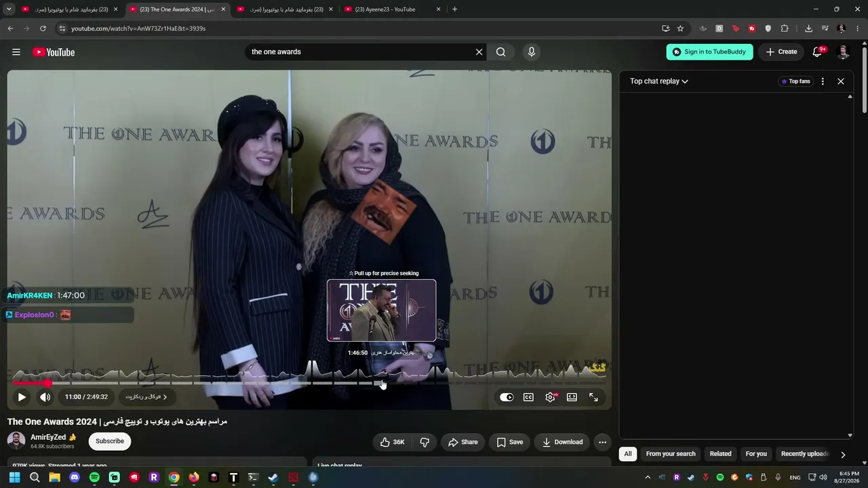Show hidden system tray icons
This screenshot has height=488, width=868.
click(648, 478)
